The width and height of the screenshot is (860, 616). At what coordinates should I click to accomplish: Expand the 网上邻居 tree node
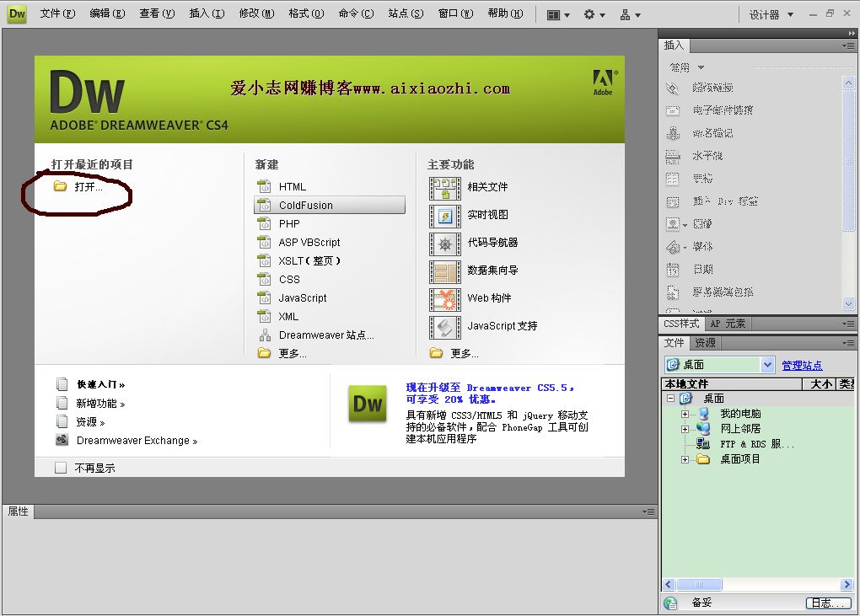click(x=685, y=429)
